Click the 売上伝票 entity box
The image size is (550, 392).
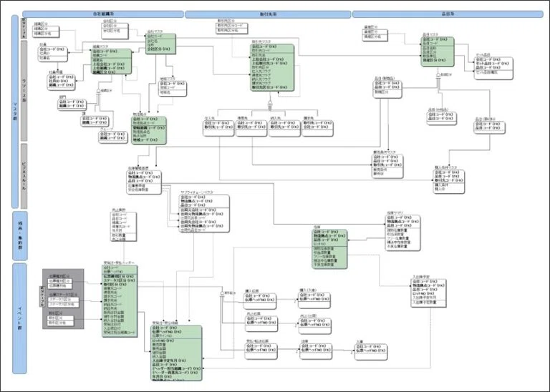coord(261,324)
